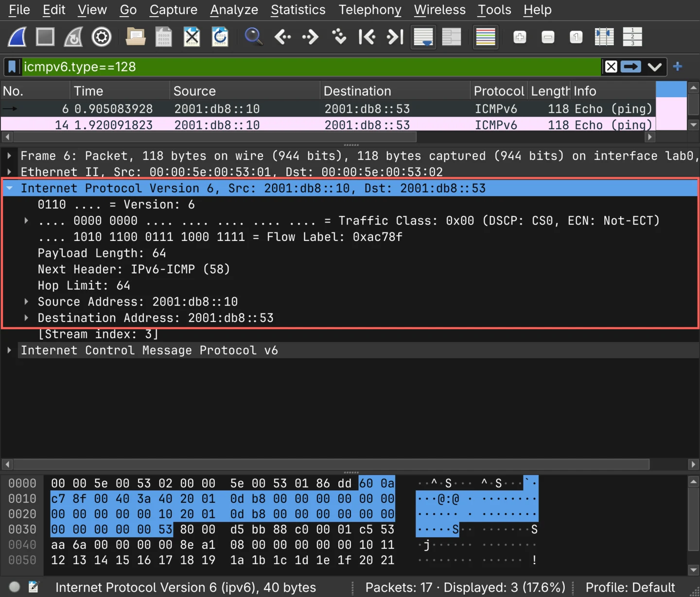Jump to the last packet
This screenshot has width=700, height=597.
[395, 37]
